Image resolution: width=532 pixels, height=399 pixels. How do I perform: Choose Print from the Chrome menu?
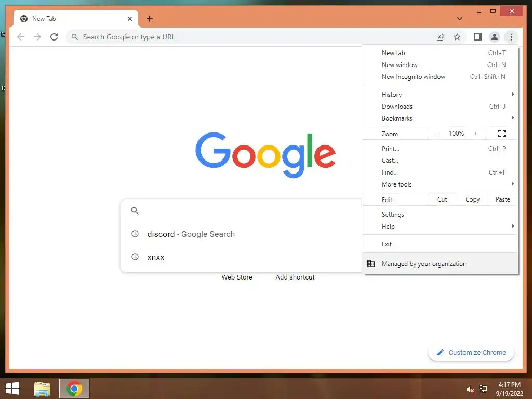[x=440, y=148]
